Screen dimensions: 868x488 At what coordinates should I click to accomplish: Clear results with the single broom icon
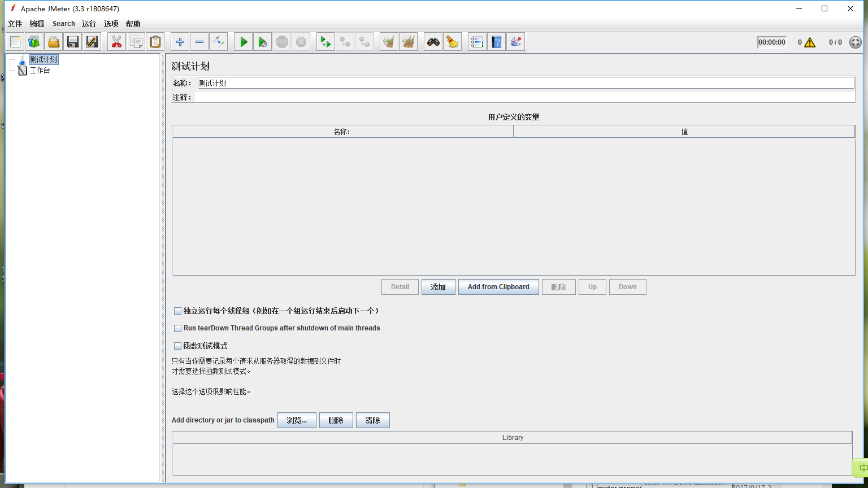pos(389,42)
